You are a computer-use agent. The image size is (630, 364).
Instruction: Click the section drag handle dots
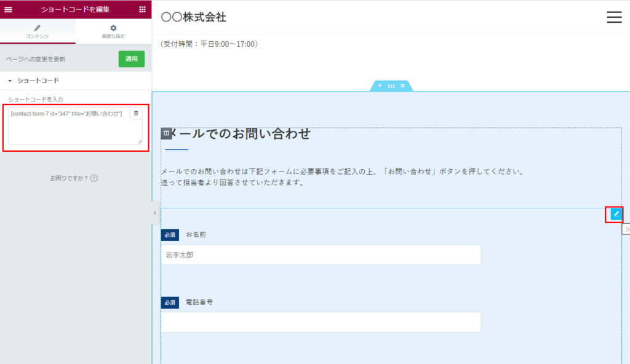point(391,85)
